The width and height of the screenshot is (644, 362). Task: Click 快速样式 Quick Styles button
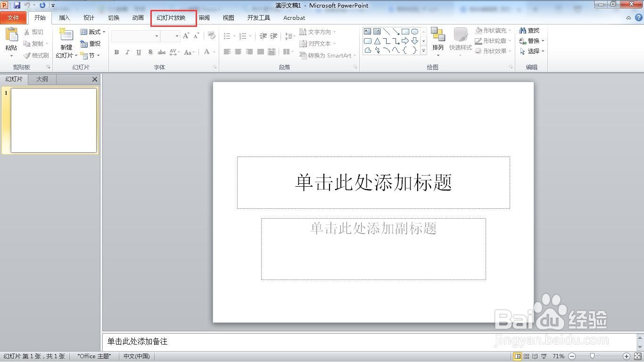[460, 41]
